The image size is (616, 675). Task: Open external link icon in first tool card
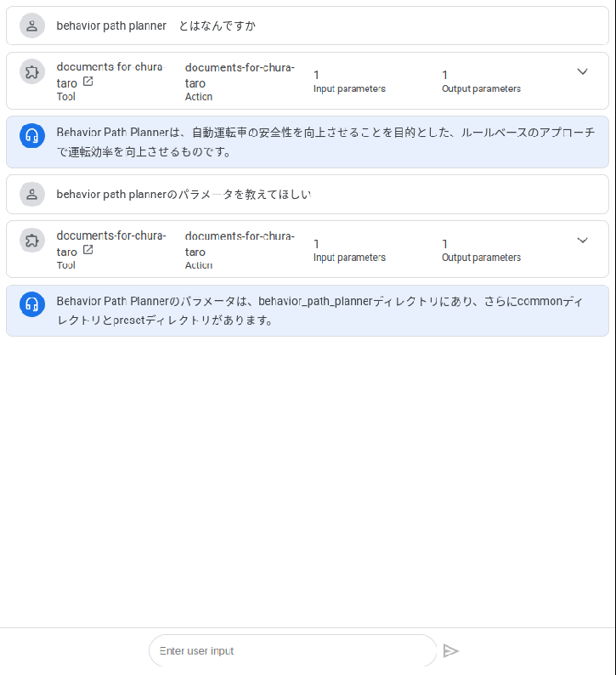(88, 82)
